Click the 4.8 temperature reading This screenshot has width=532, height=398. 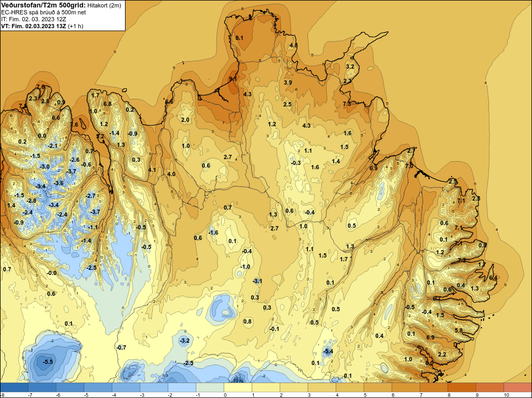[x=294, y=45]
